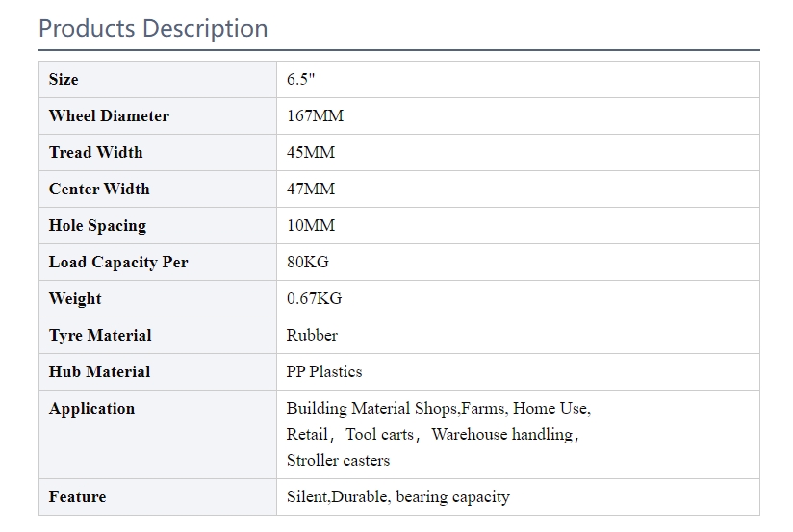793x532 pixels.
Task: Select the Tyre Material label
Action: 100,336
